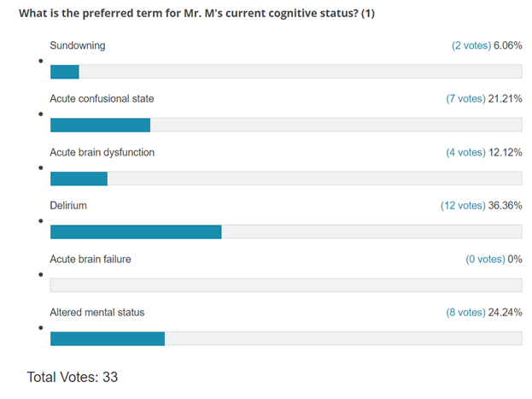Click the Total Votes: 33 text

tap(73, 377)
